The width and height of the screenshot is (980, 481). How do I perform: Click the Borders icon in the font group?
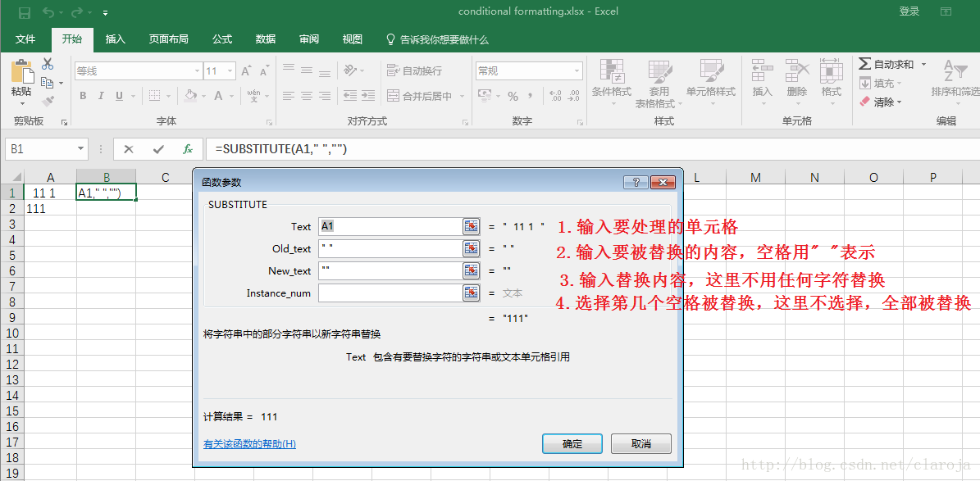153,96
